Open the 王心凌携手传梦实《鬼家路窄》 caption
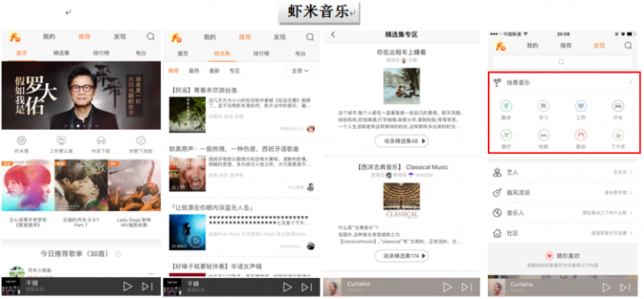Image resolution: width=644 pixels, height=299 pixels. 28,222
